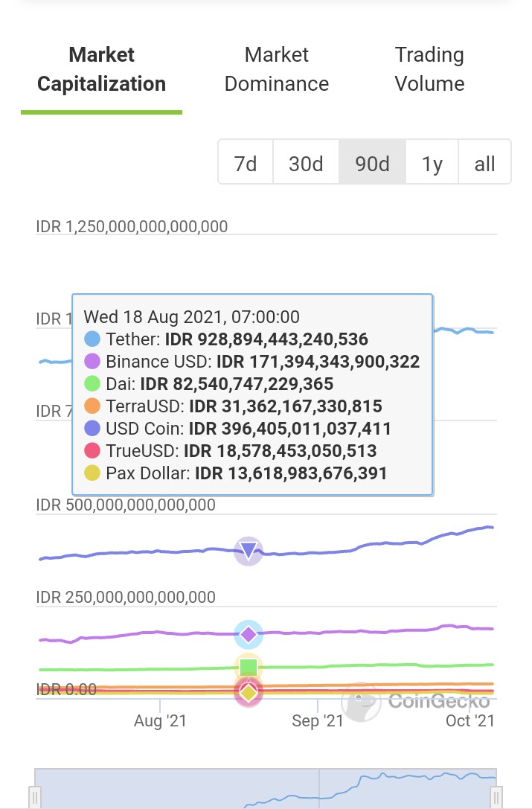The image size is (532, 809).
Task: Select the 30d time range
Action: (x=306, y=164)
